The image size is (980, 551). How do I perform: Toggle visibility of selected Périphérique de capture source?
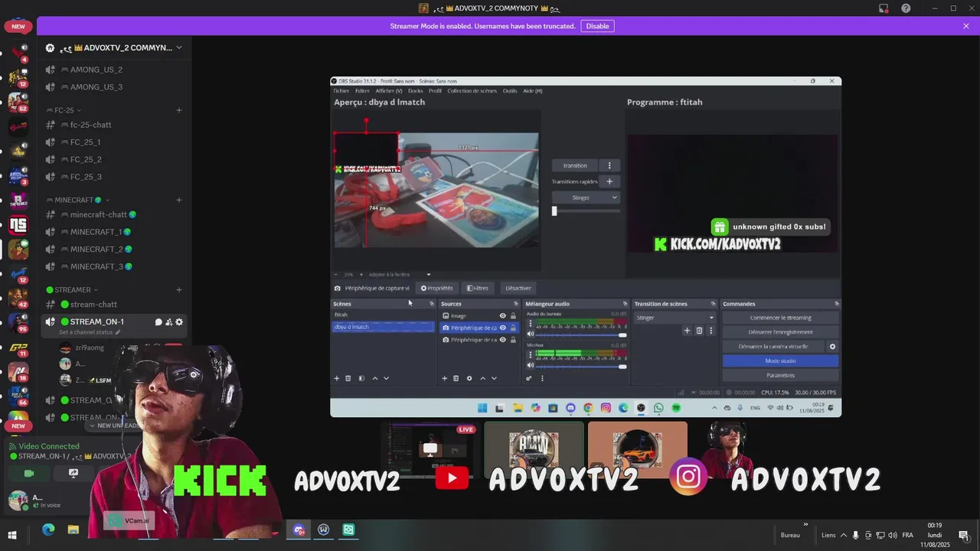[x=502, y=328]
